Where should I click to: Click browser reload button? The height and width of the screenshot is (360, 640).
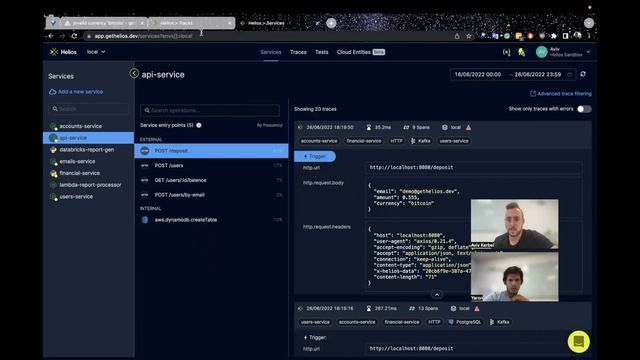tap(74, 36)
